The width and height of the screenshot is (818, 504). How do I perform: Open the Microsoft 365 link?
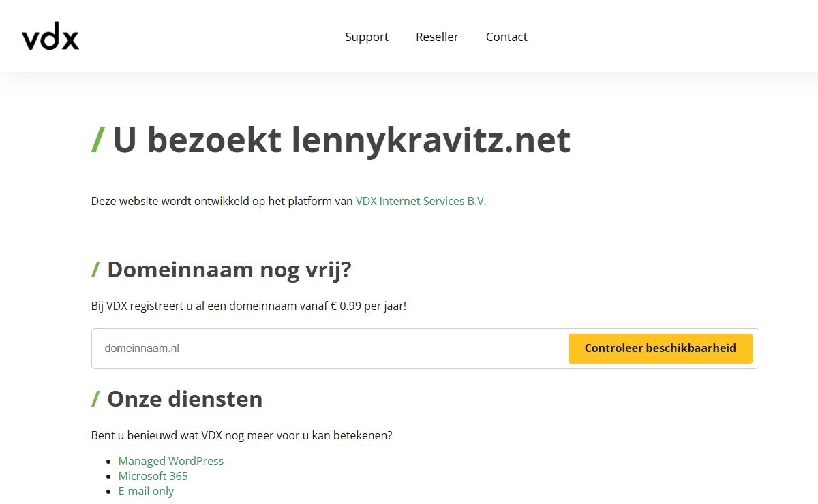pyautogui.click(x=153, y=476)
